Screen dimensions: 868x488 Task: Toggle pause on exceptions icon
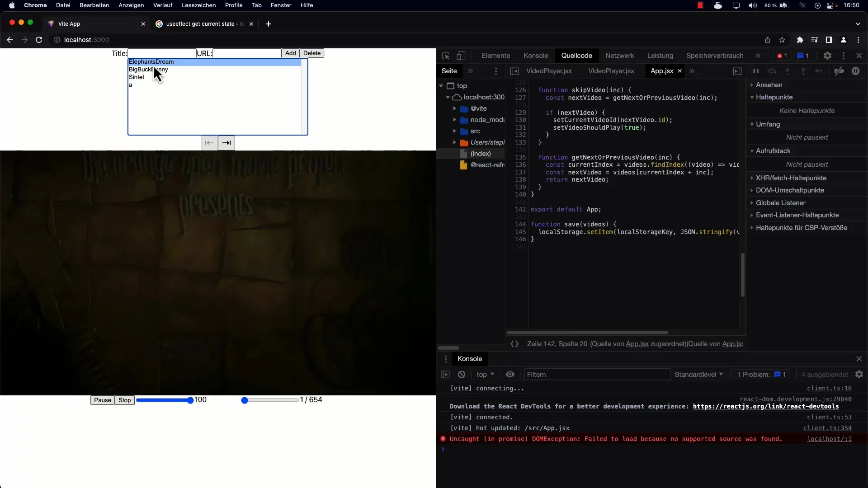point(856,71)
